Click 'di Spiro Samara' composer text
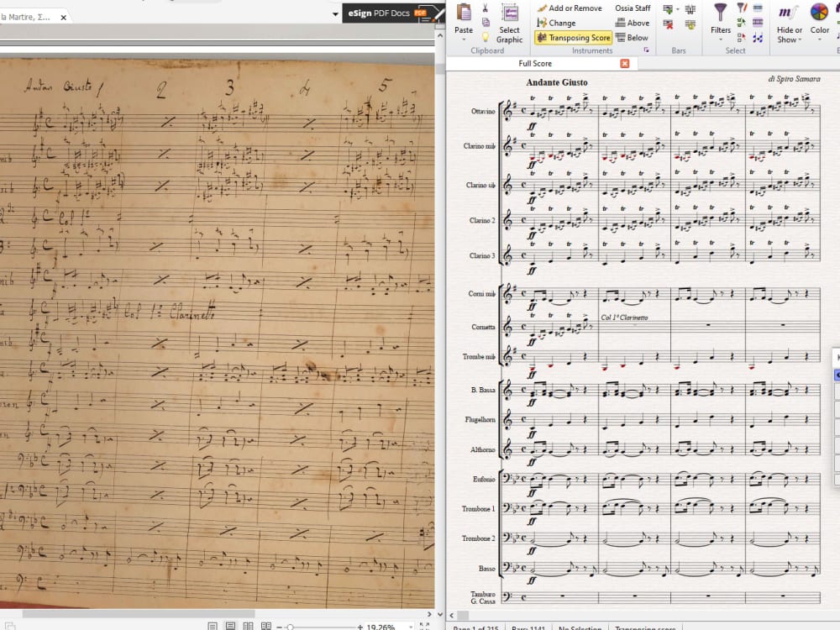Viewport: 840px width, 630px height. (x=794, y=79)
